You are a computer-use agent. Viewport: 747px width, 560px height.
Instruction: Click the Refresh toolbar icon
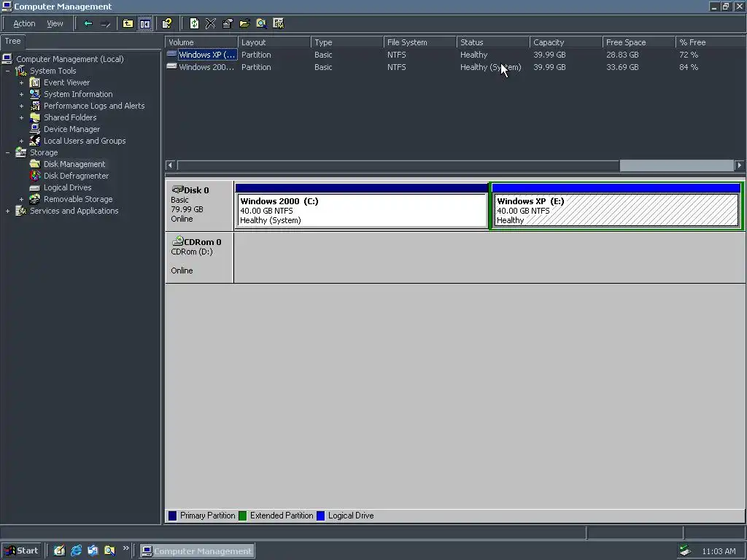click(194, 23)
